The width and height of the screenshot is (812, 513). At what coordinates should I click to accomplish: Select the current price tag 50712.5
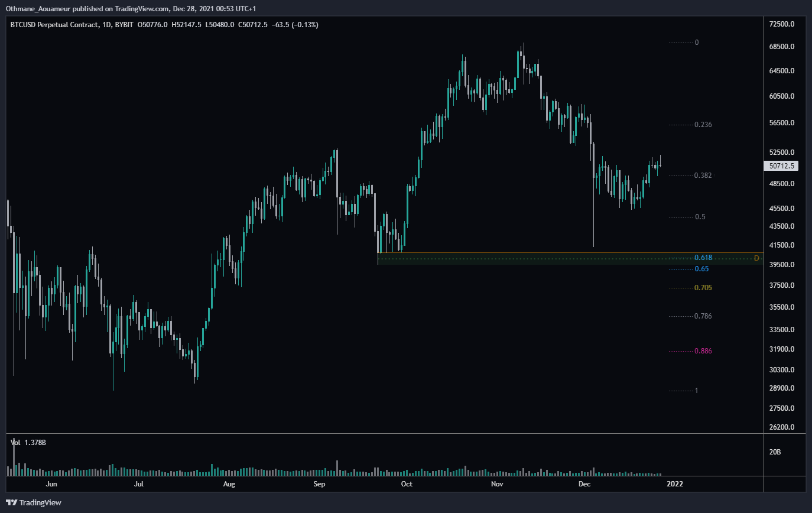click(x=781, y=166)
